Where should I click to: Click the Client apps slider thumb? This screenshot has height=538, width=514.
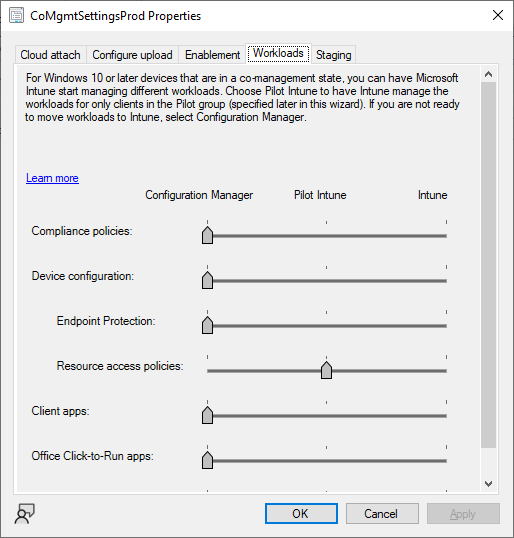coord(207,415)
